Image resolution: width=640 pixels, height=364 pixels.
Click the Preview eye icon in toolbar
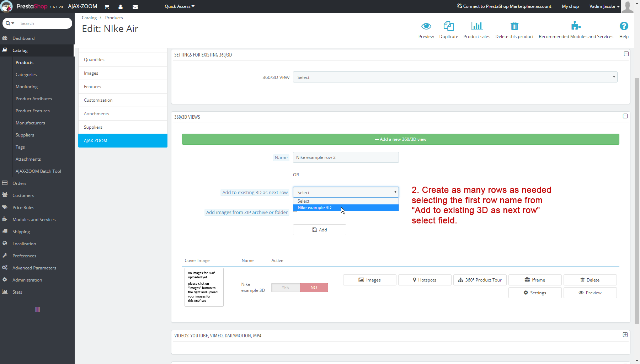pyautogui.click(x=426, y=26)
